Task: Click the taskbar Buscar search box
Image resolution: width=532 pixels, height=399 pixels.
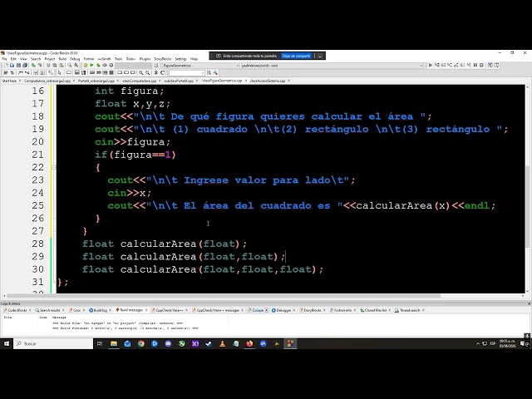Action: pyautogui.click(x=53, y=343)
